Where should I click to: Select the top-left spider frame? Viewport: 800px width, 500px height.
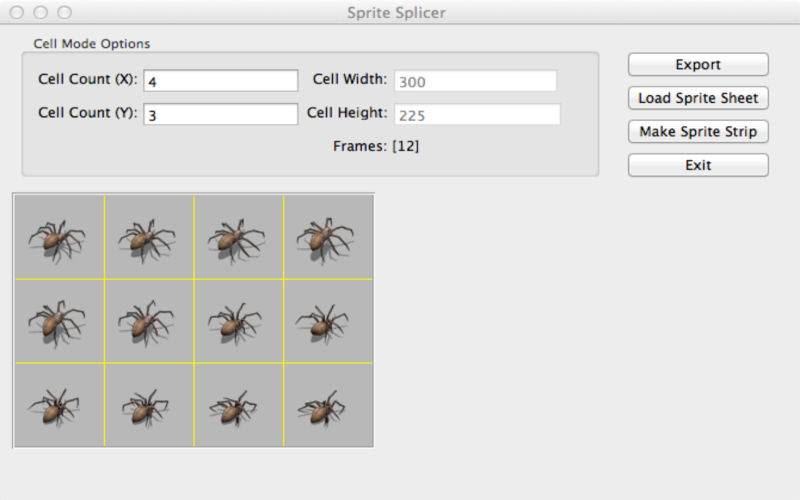pyautogui.click(x=59, y=237)
